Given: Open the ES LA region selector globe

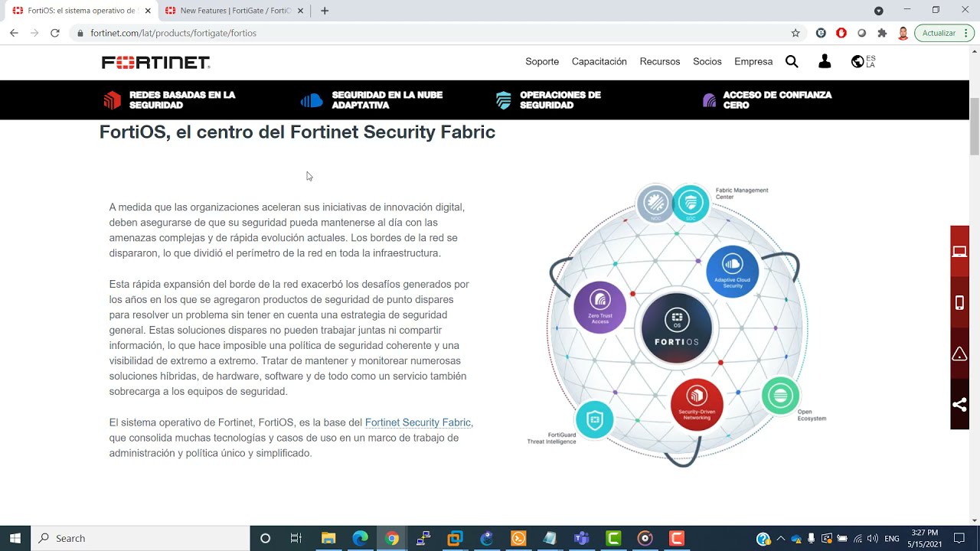Looking at the screenshot, I should [x=863, y=62].
